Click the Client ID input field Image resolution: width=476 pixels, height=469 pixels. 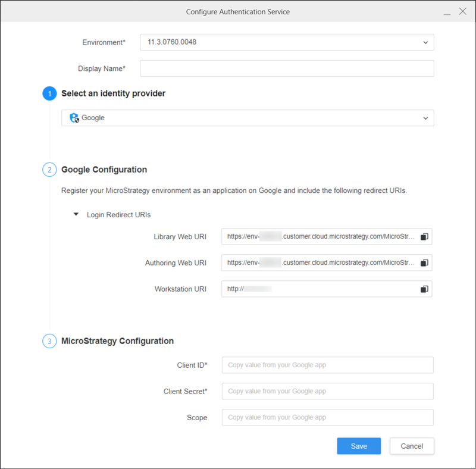[327, 365]
